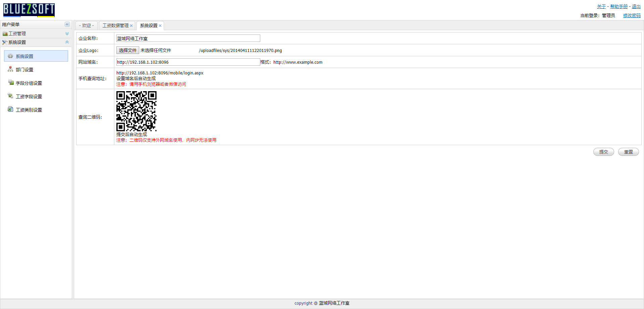Click the 工资类别设置 spreadsheet icon
The width and height of the screenshot is (644, 309).
tap(10, 110)
